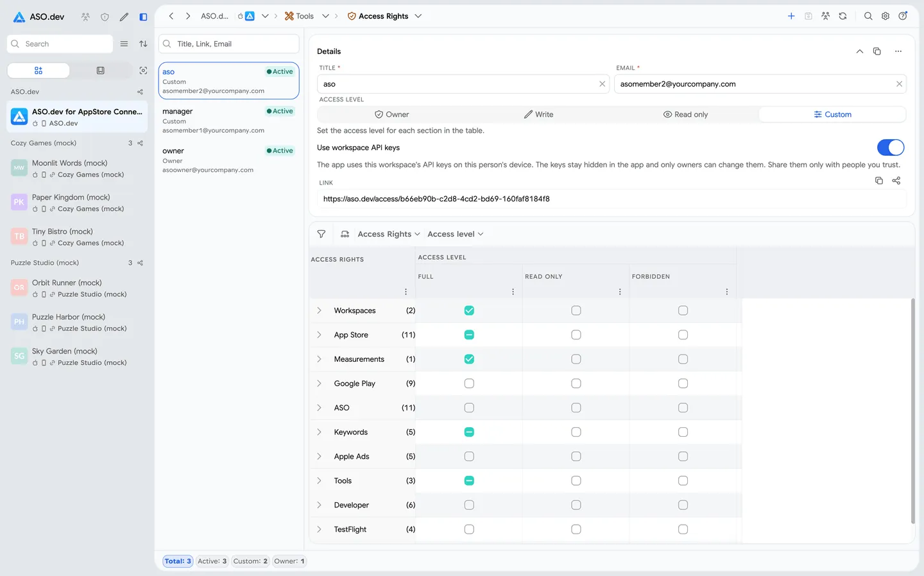The height and width of the screenshot is (576, 924).
Task: Copy the access link with copy icon
Action: click(879, 181)
